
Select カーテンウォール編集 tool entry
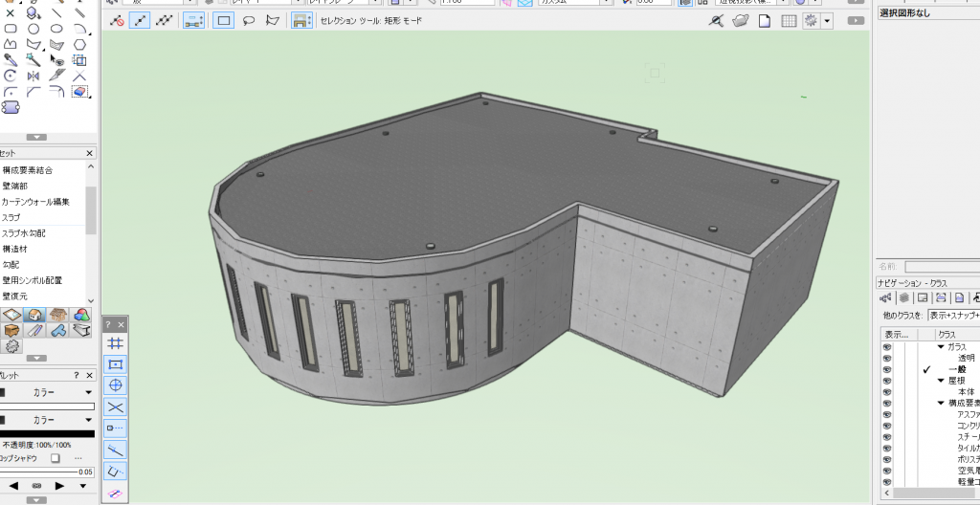click(34, 202)
